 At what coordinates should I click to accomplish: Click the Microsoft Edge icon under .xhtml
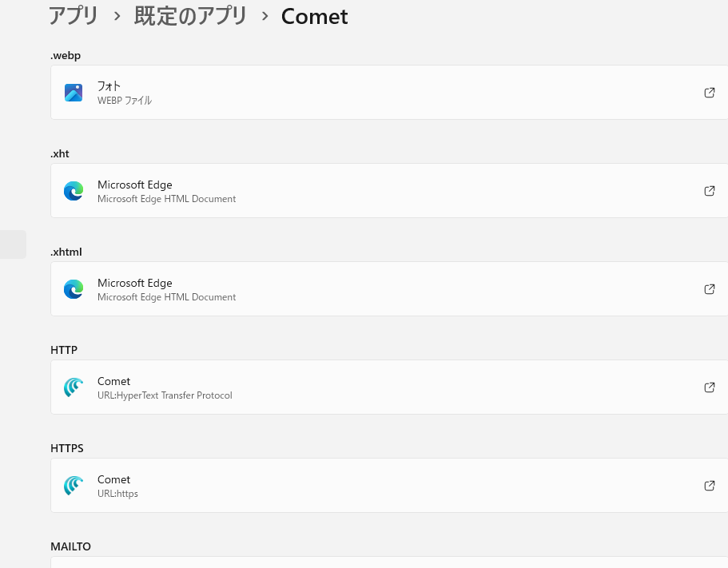coord(74,289)
